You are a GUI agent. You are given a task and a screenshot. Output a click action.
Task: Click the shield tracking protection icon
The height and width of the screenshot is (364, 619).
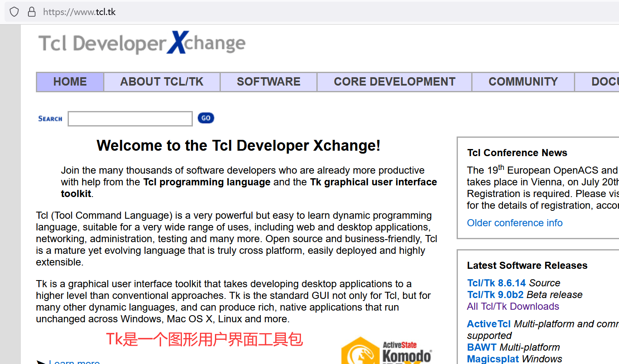14,12
